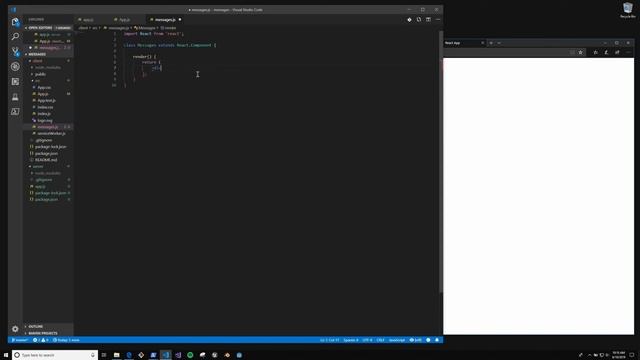Click the UTF-8 encoding status item
The height and width of the screenshot is (360, 640).
click(367, 340)
